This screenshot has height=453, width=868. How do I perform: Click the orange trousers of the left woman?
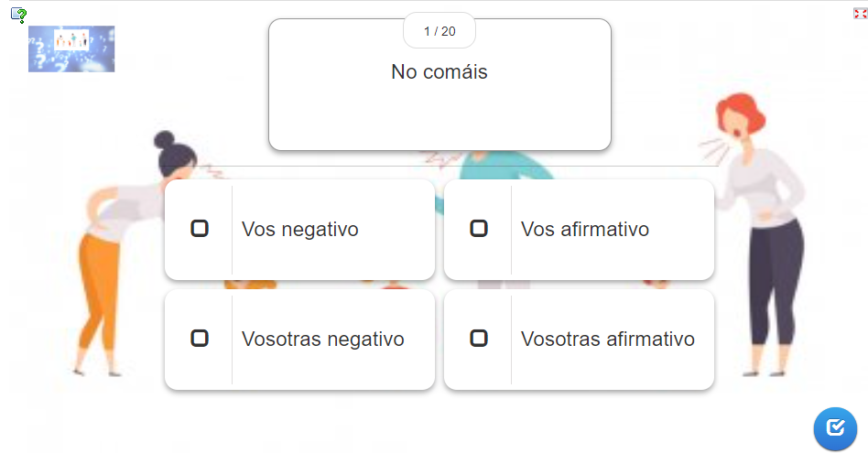tap(99, 293)
